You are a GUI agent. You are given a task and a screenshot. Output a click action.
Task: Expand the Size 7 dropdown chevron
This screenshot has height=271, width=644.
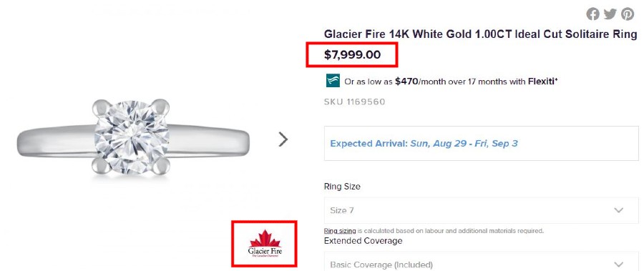tap(618, 210)
